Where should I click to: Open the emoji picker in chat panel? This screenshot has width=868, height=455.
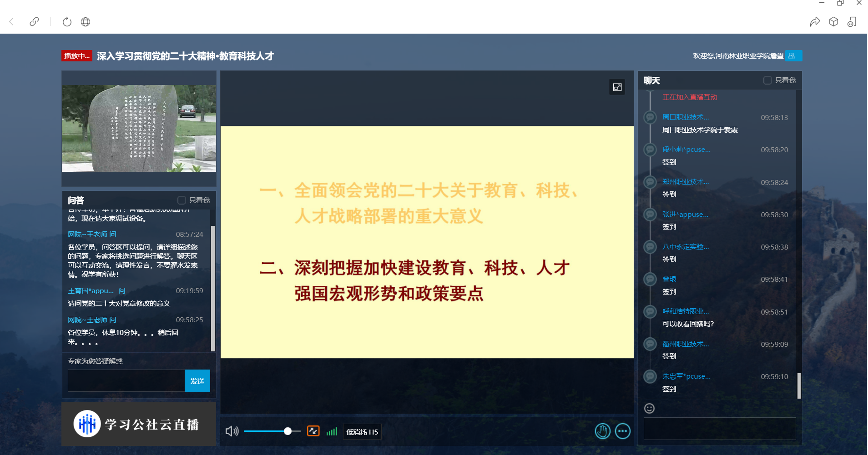tap(649, 408)
